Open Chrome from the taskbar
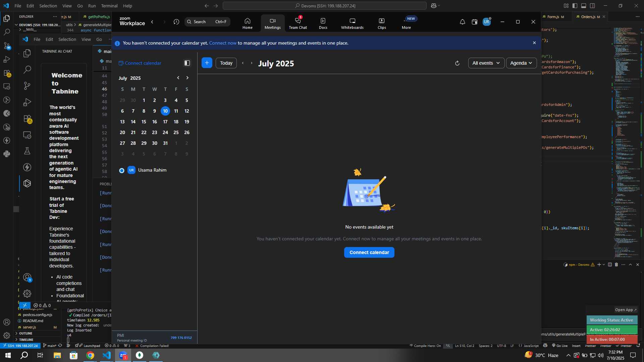644x362 pixels. tap(90, 355)
